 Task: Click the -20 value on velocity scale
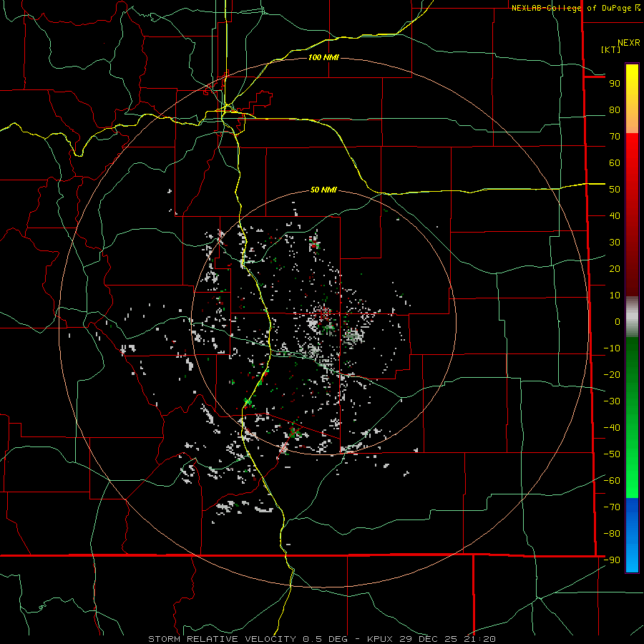(x=612, y=375)
